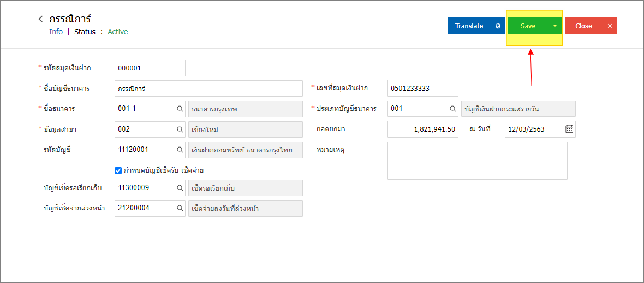Click the X icon beside Close
This screenshot has height=283, width=644.
(x=610, y=26)
